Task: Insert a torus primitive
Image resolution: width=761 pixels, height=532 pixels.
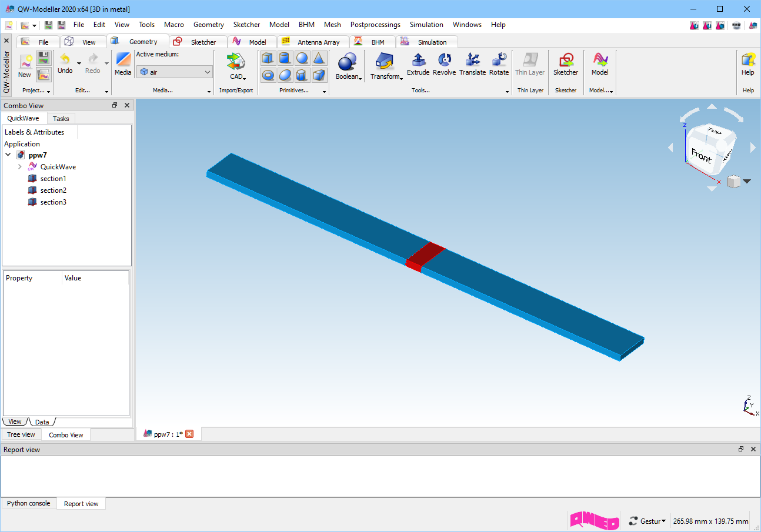Action: click(268, 75)
